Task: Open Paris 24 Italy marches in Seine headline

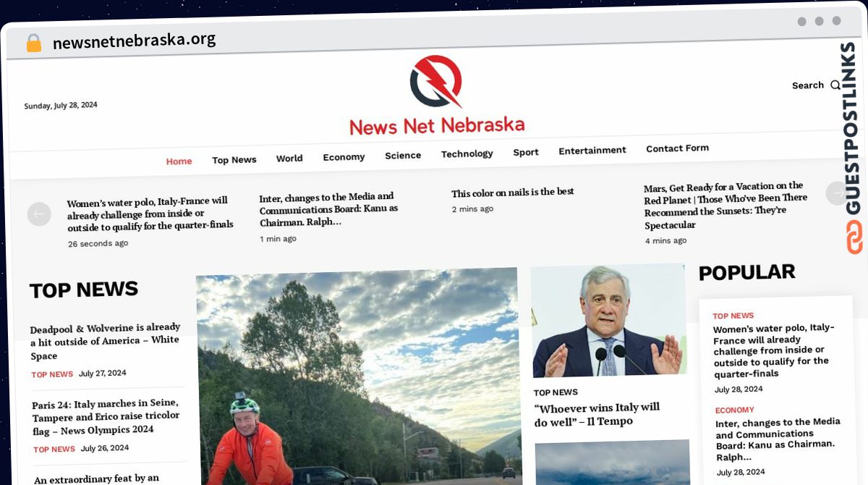Action: tap(106, 416)
